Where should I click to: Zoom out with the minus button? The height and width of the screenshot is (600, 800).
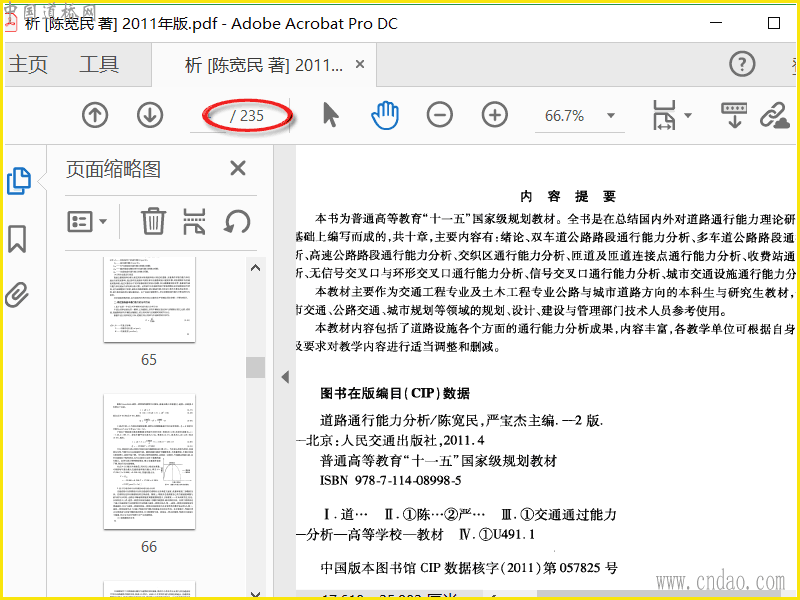(440, 115)
